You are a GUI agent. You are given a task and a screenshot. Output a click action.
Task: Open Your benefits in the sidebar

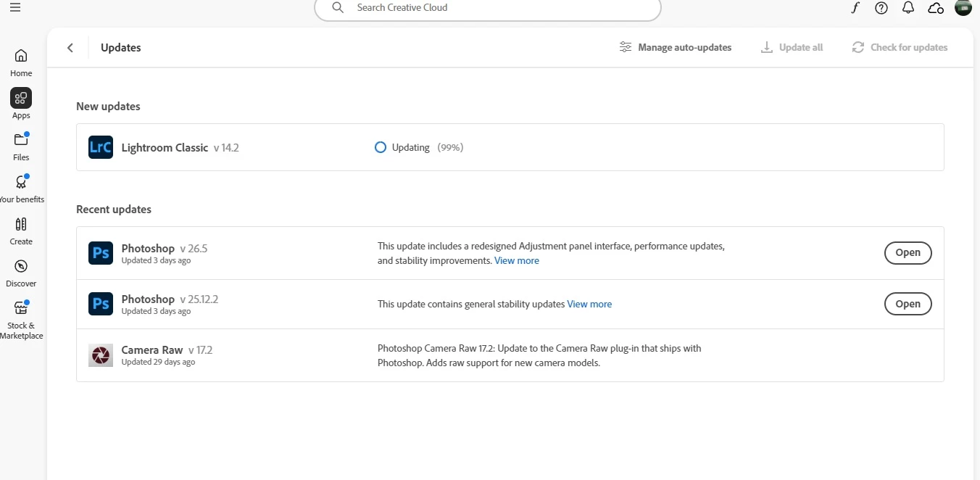pos(21,189)
